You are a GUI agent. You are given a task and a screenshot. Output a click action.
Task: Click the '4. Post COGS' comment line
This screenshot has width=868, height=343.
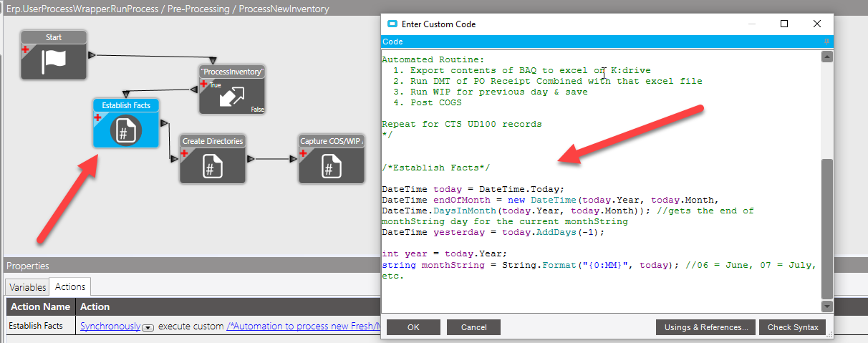coord(428,102)
